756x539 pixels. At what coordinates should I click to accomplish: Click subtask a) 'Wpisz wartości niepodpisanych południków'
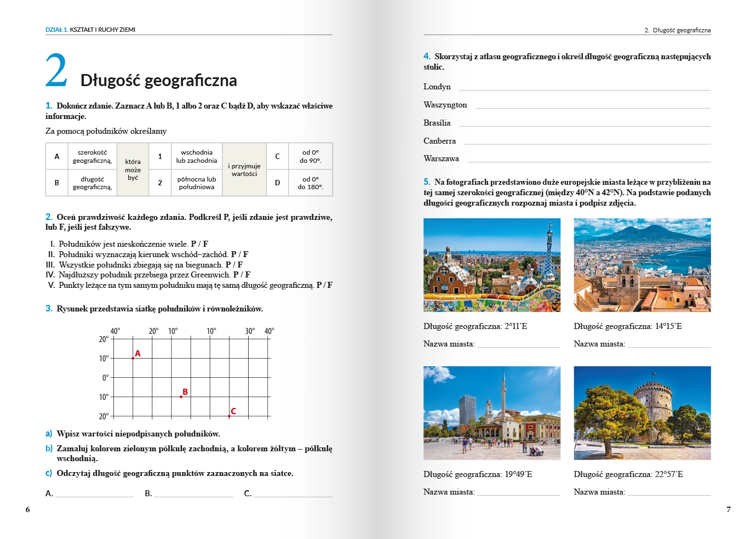(x=133, y=434)
